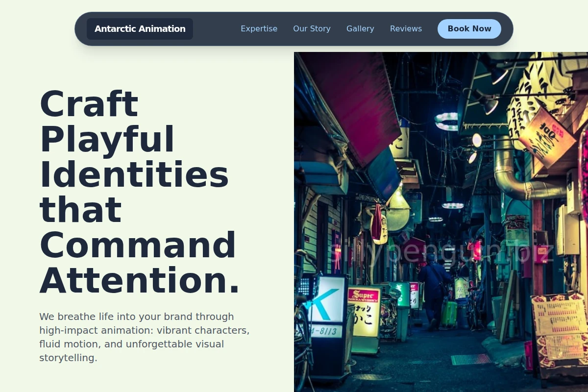Click the menu board stand in the photo
The image size is (588, 392).
click(560, 333)
